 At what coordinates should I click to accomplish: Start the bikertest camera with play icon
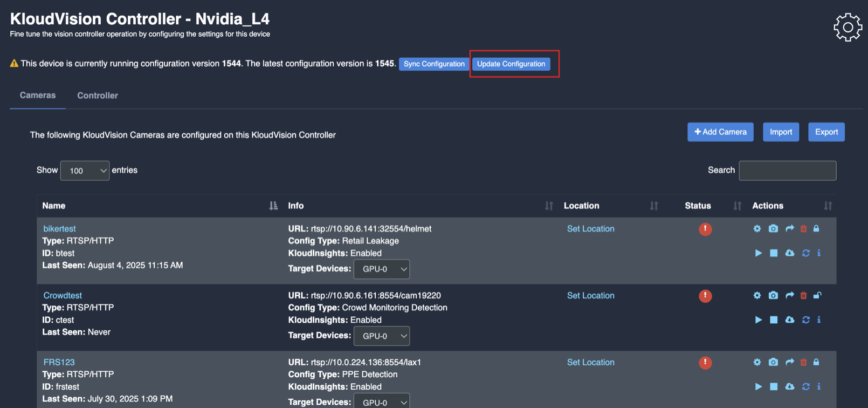click(x=759, y=253)
